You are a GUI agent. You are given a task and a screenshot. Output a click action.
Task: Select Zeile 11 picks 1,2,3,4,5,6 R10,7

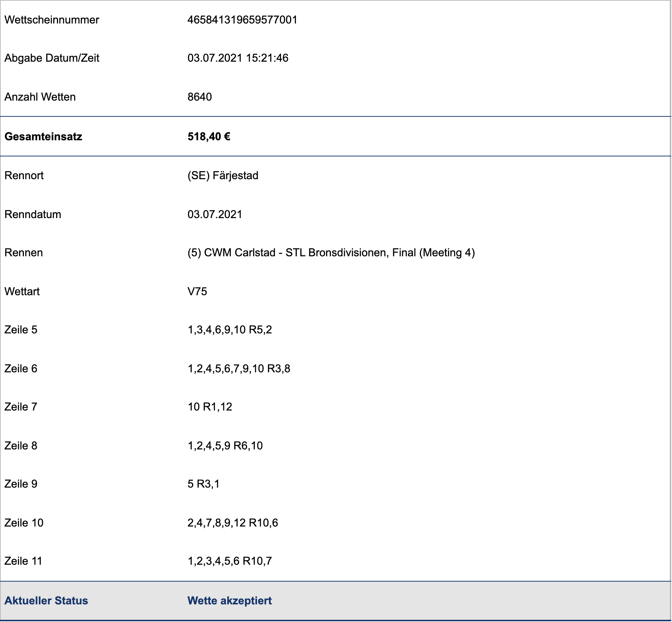click(230, 561)
